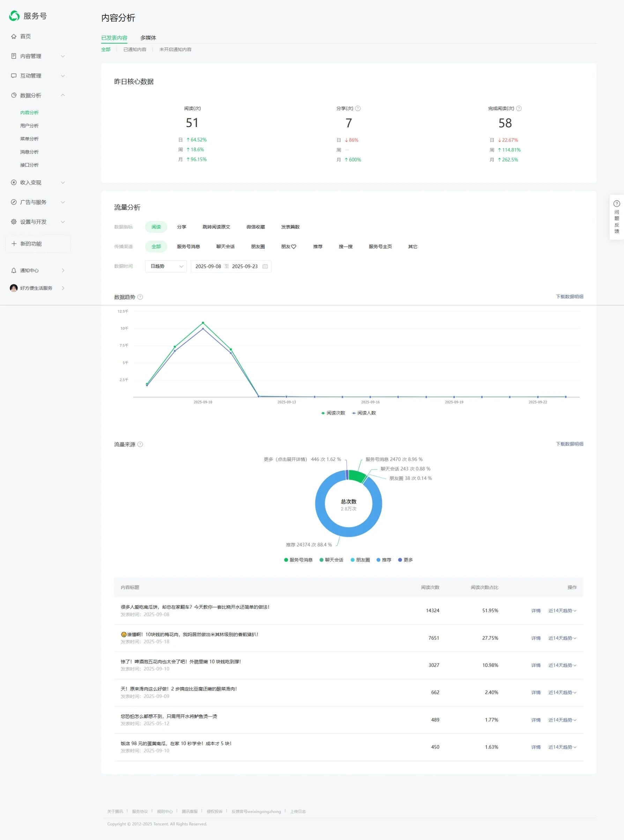Click the plus icon in 新的功能
This screenshot has width=624, height=840.
pos(14,244)
